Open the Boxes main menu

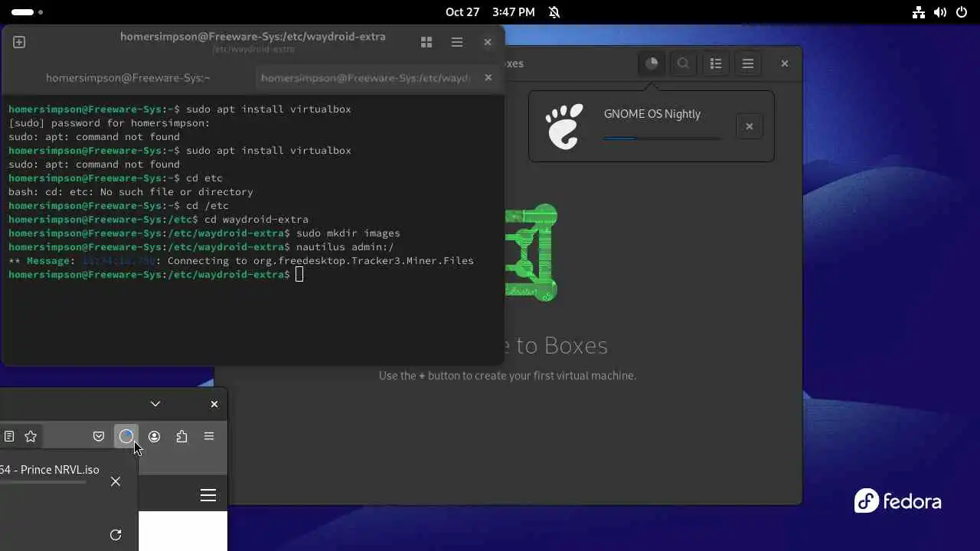pyautogui.click(x=748, y=64)
